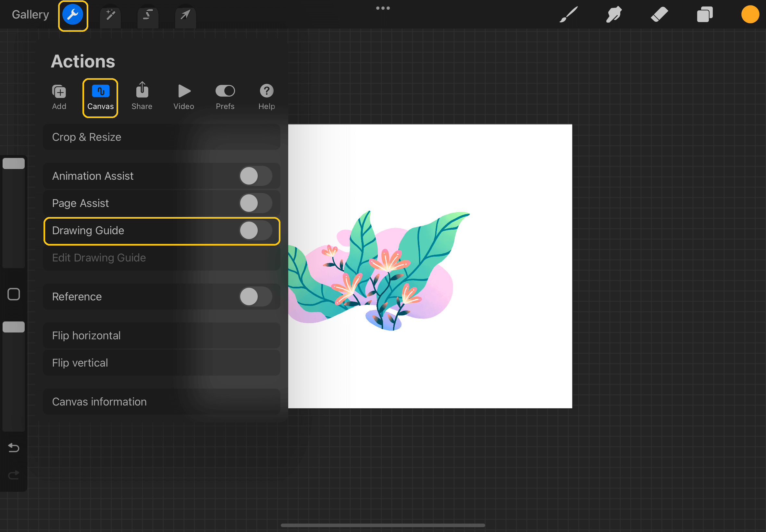Enable Page Assist toggle
This screenshot has height=532, width=766.
click(255, 203)
